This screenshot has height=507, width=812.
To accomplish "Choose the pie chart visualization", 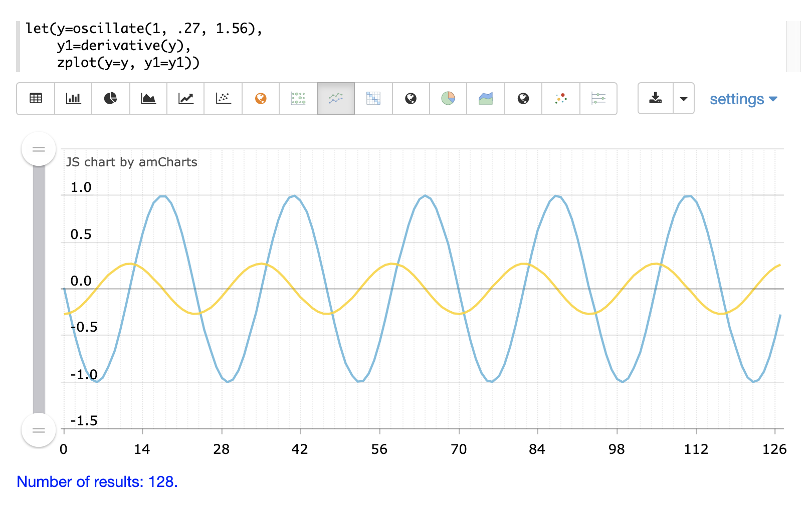I will [111, 99].
